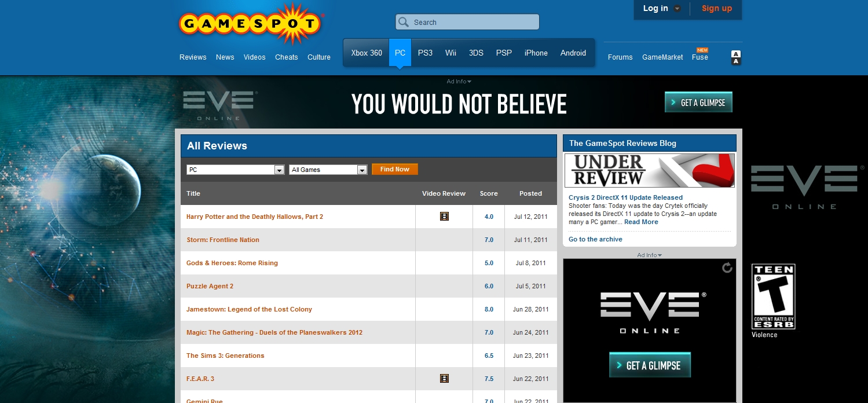
Task: Open the PC platform dropdown
Action: tap(236, 170)
